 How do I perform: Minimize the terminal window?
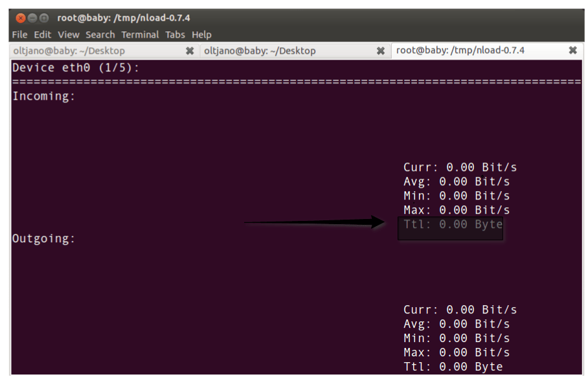coord(32,18)
